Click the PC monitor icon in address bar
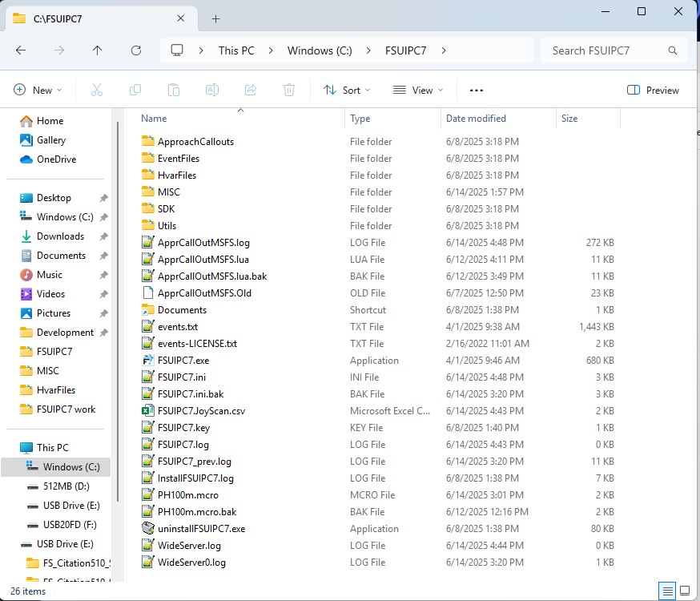700x601 pixels. [177, 50]
